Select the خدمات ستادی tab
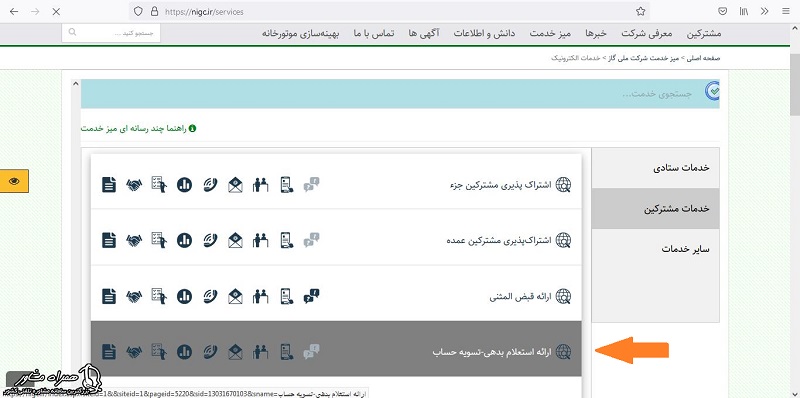Screen dimensions: 800x398 click(x=656, y=168)
